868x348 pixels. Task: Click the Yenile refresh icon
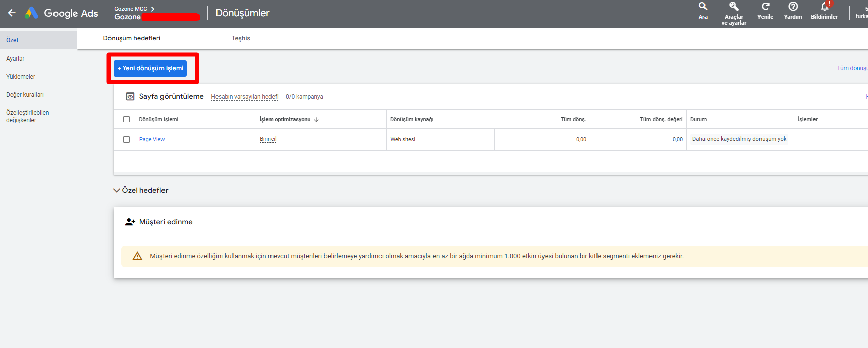coord(765,7)
